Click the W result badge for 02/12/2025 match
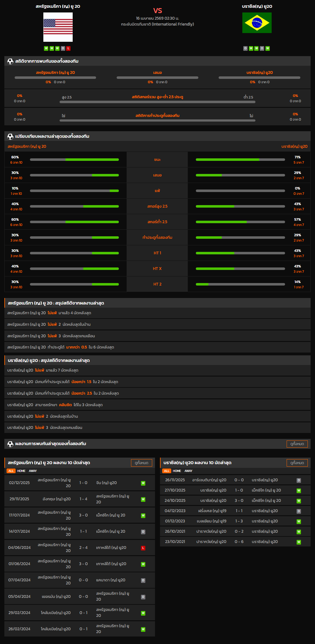This screenshot has width=315, height=644. pyautogui.click(x=143, y=483)
